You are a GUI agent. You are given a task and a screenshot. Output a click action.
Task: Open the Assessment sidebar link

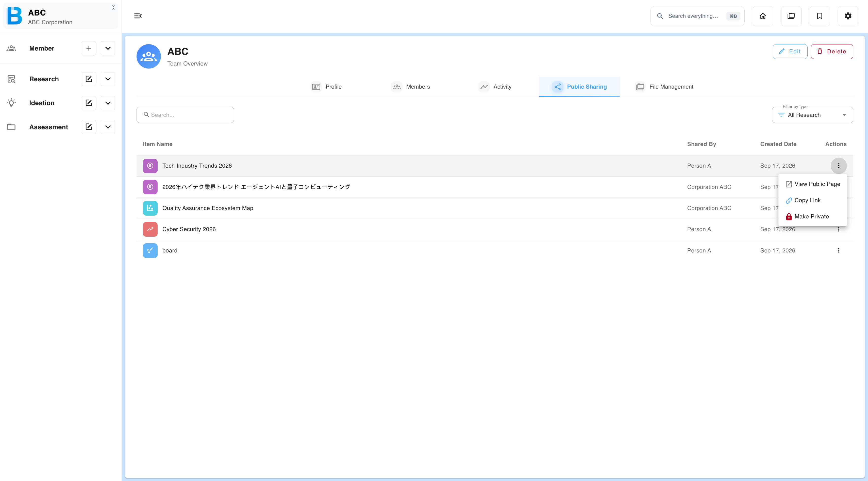click(x=48, y=127)
